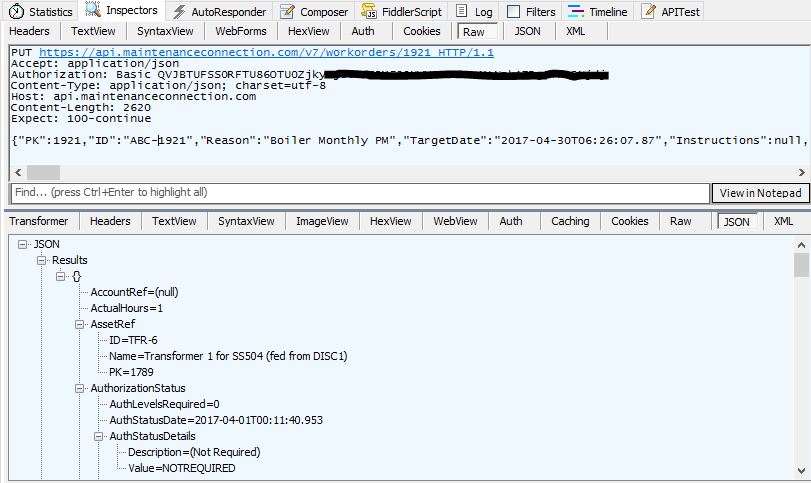The image size is (811, 483).
Task: Click the FiddlerScript JS icon
Action: coord(369,12)
